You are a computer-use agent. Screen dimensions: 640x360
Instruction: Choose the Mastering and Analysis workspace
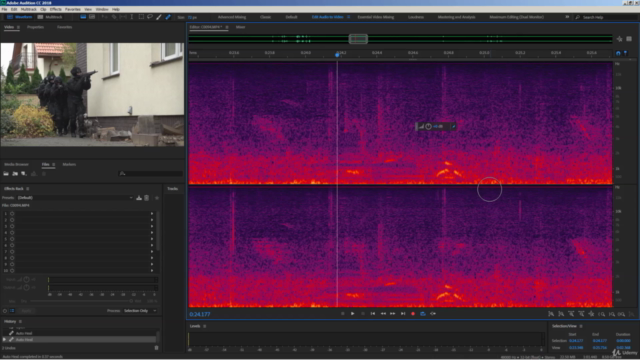(456, 17)
